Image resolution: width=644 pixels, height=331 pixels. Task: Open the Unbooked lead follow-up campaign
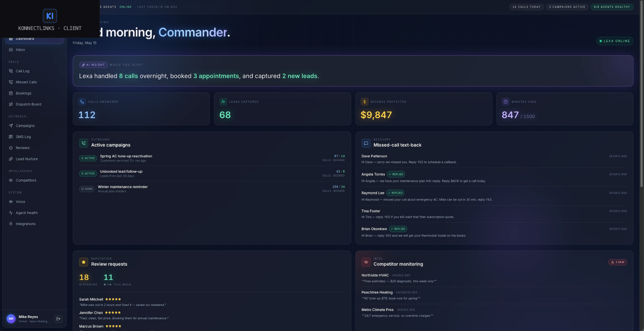click(212, 174)
